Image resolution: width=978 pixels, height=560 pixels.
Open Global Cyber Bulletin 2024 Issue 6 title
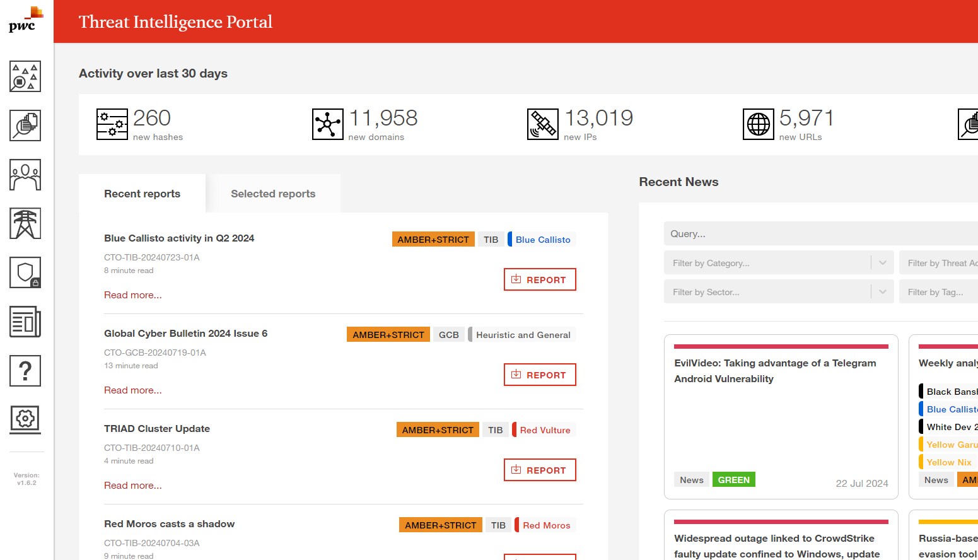pyautogui.click(x=186, y=334)
